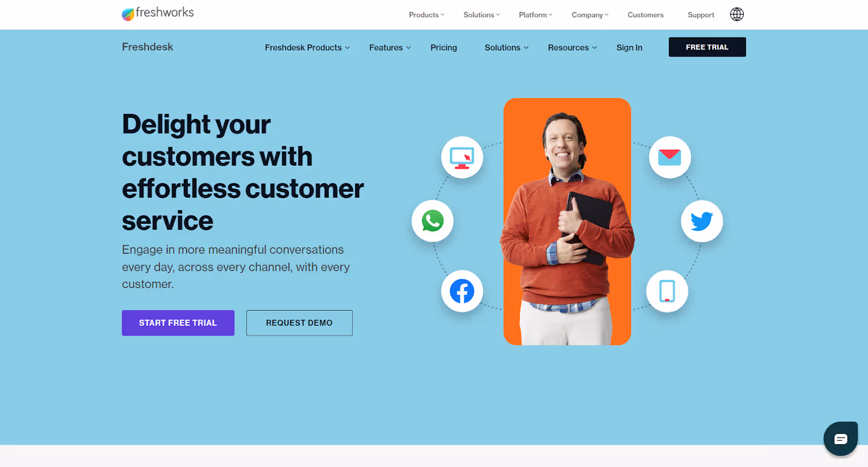Viewport: 868px width, 467px height.
Task: Open the Pricing page
Action: (x=444, y=48)
